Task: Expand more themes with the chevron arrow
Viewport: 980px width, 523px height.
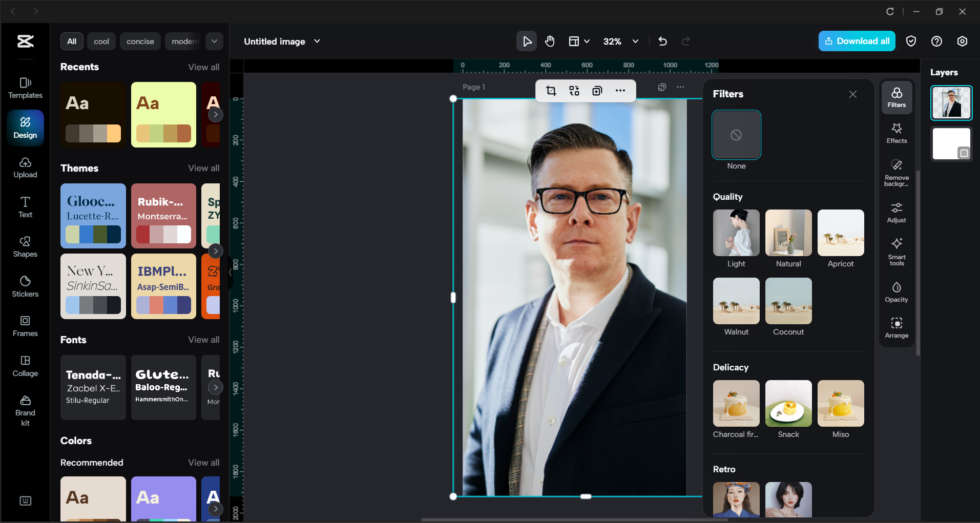Action: click(x=215, y=251)
